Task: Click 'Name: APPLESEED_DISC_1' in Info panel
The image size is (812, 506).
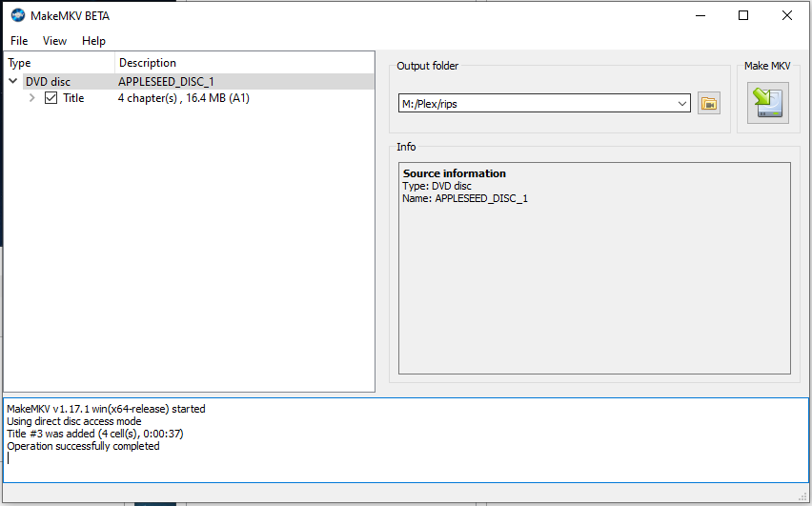Action: point(465,198)
